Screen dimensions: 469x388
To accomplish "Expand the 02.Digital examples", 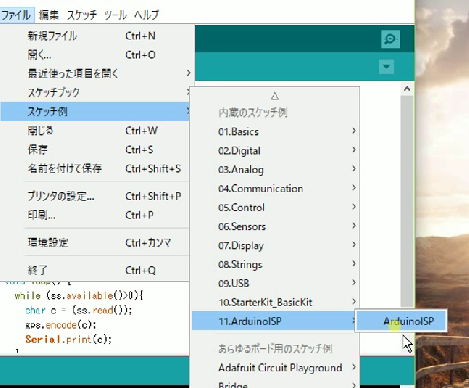I will click(275, 150).
